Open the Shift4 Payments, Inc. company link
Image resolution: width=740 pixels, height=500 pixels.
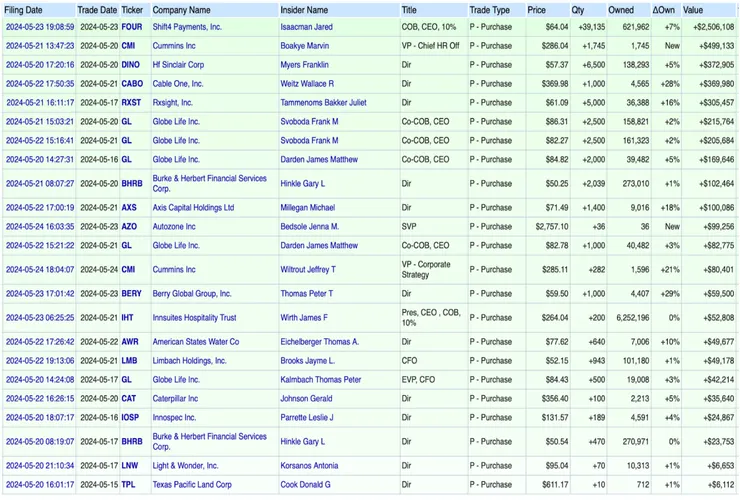coord(187,27)
